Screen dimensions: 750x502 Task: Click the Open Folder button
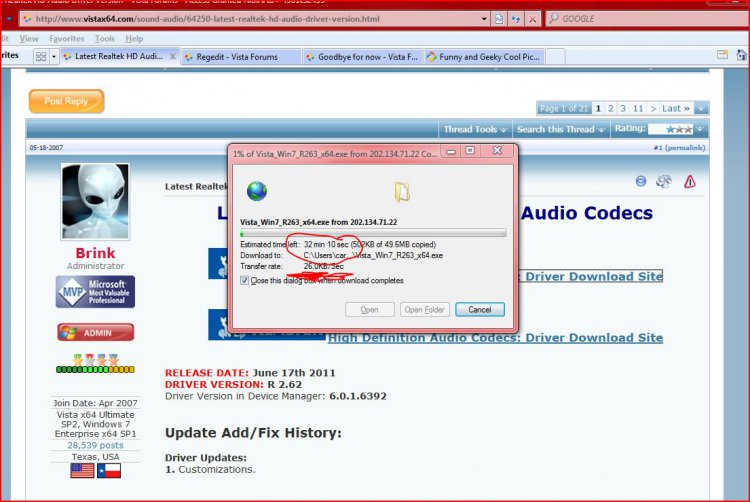424,310
